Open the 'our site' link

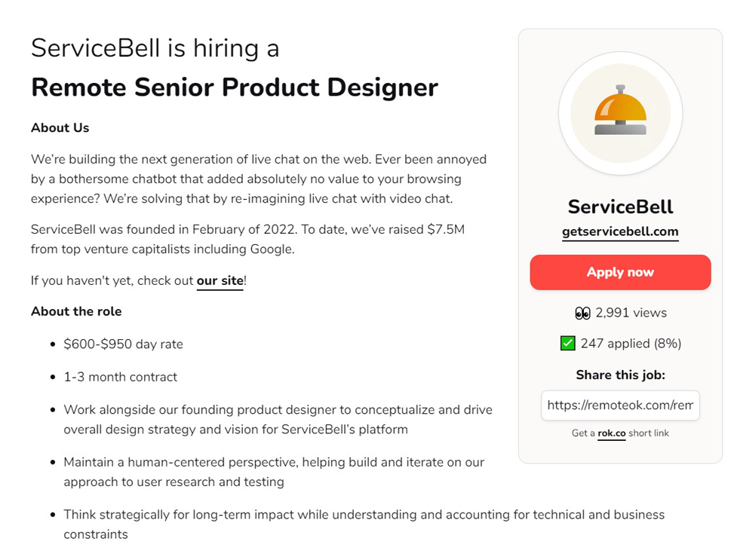[x=220, y=280]
